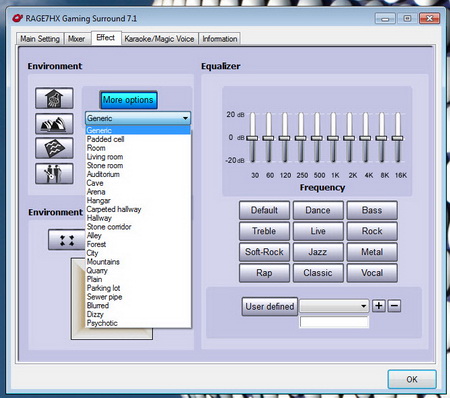Screen dimensions: 450x398
Task: Pick Stone room environment
Action: click(138, 165)
